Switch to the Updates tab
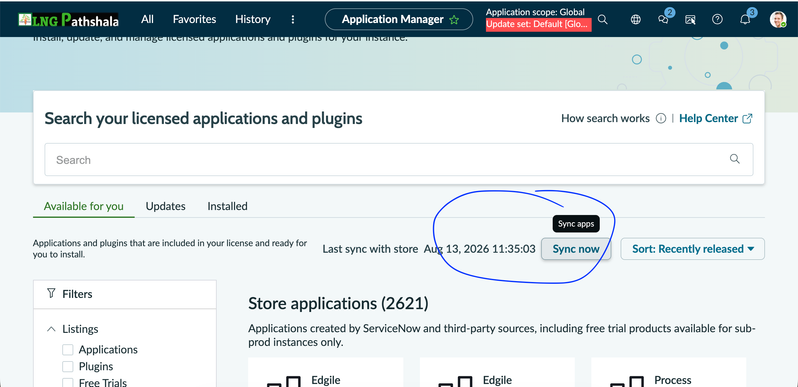This screenshot has height=387, width=798. tap(165, 206)
